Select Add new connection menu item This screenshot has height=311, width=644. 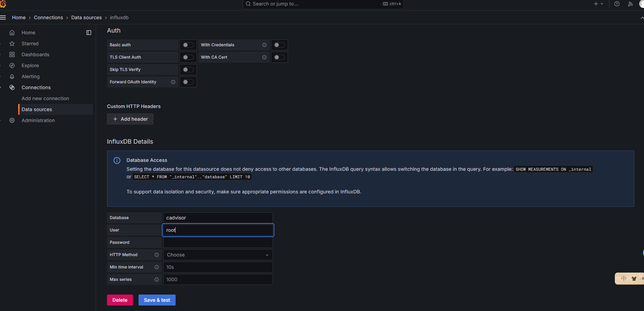coord(45,98)
